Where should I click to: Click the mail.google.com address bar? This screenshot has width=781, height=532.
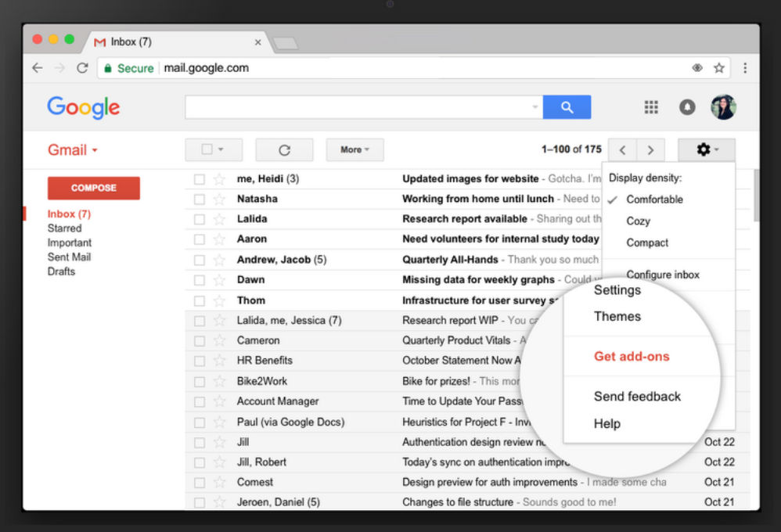(413, 68)
